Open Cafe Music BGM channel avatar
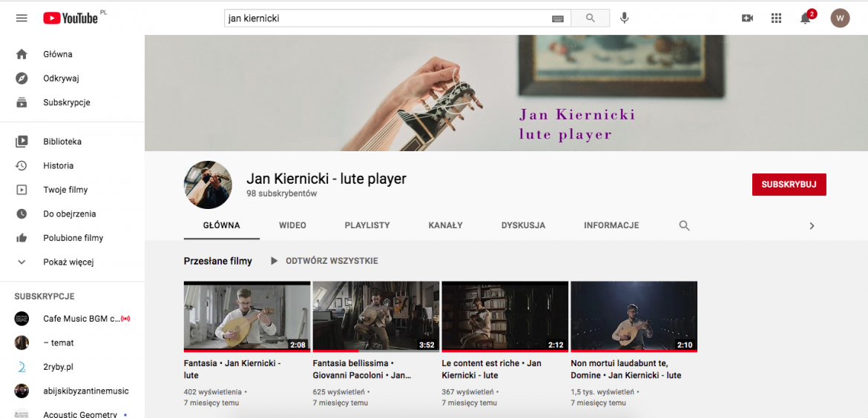This screenshot has width=868, height=418. [x=22, y=319]
